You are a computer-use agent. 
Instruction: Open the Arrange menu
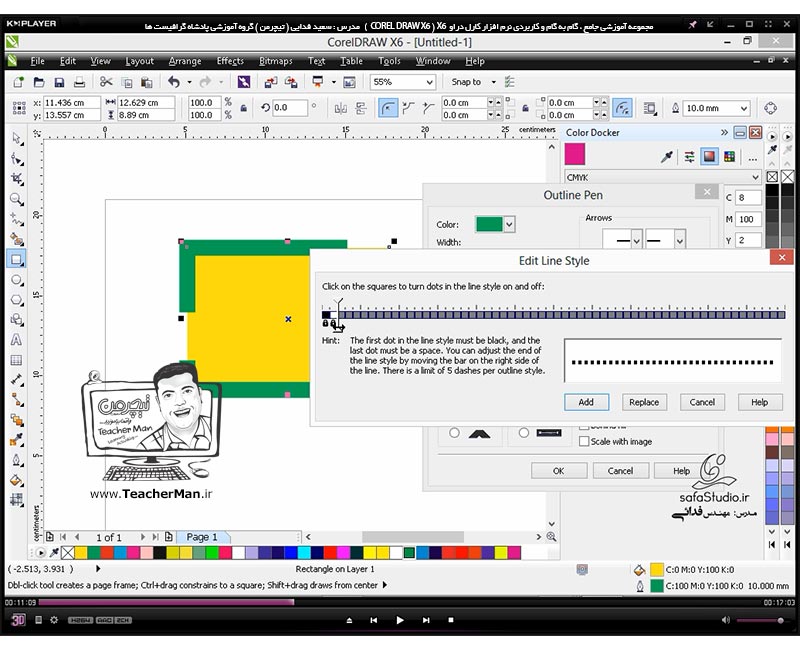185,61
